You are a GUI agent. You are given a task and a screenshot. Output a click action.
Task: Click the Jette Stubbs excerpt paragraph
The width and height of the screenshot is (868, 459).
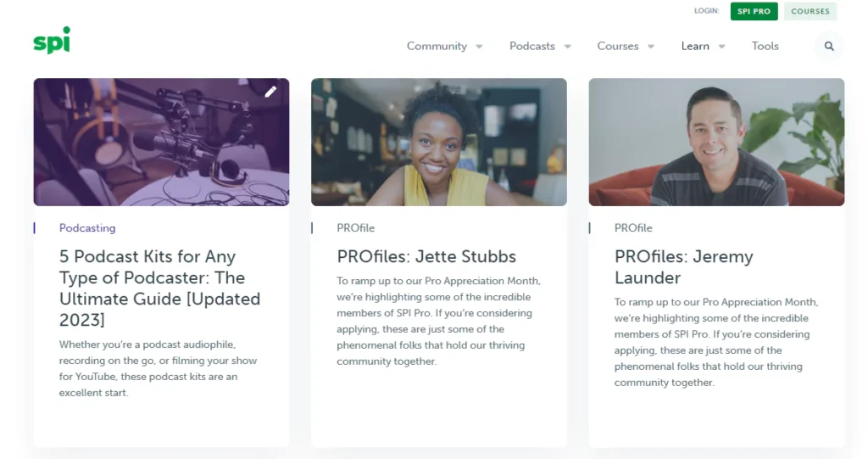click(438, 321)
